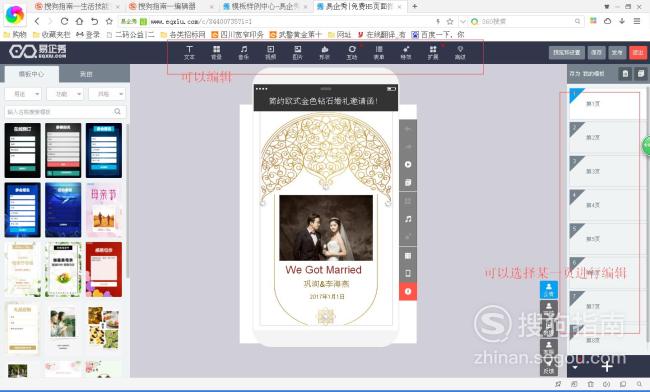Viewport: 650px width, 392px height.
Task: Click the copy page icon in side toolbar
Action: (x=408, y=182)
